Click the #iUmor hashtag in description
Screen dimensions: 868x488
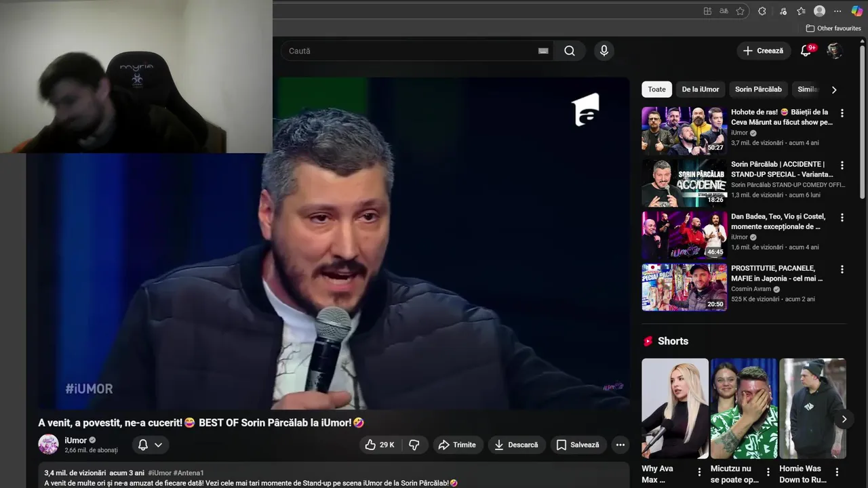tap(159, 473)
